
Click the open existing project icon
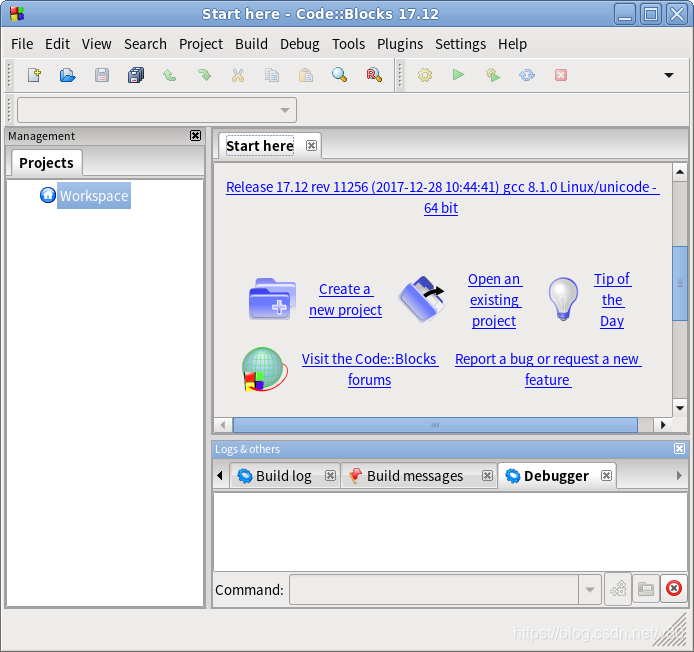(421, 299)
